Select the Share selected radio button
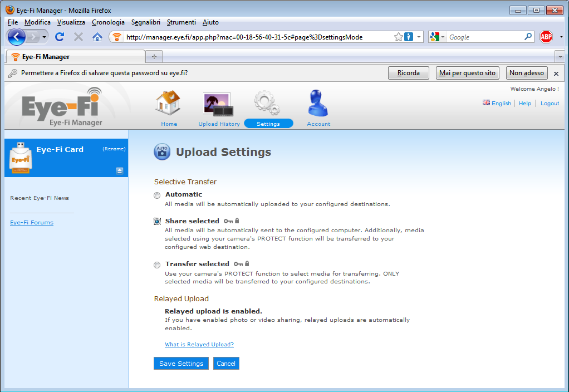The height and width of the screenshot is (392, 569). (157, 222)
